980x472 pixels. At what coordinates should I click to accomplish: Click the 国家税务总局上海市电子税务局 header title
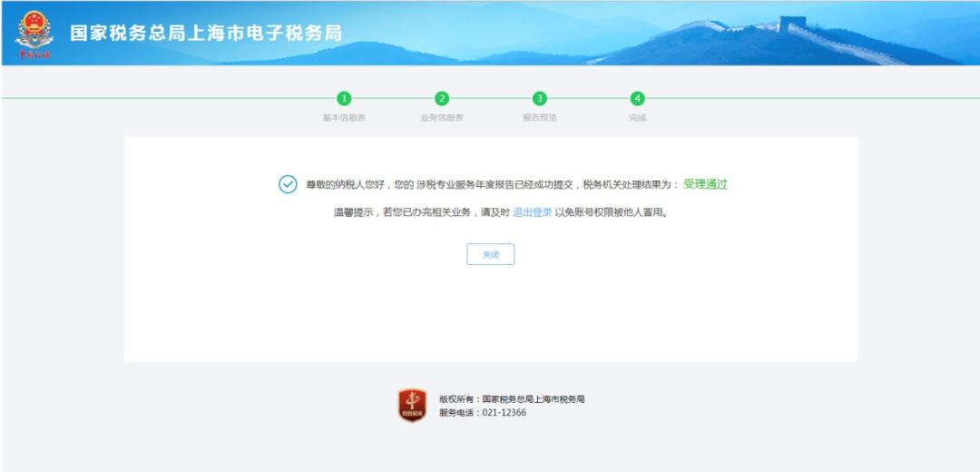click(206, 34)
